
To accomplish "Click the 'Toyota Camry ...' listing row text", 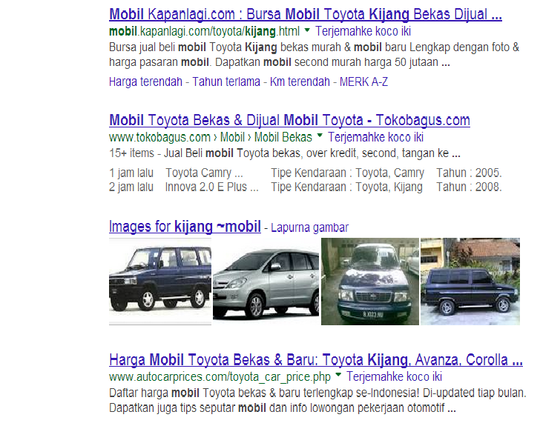I will pos(204,173).
